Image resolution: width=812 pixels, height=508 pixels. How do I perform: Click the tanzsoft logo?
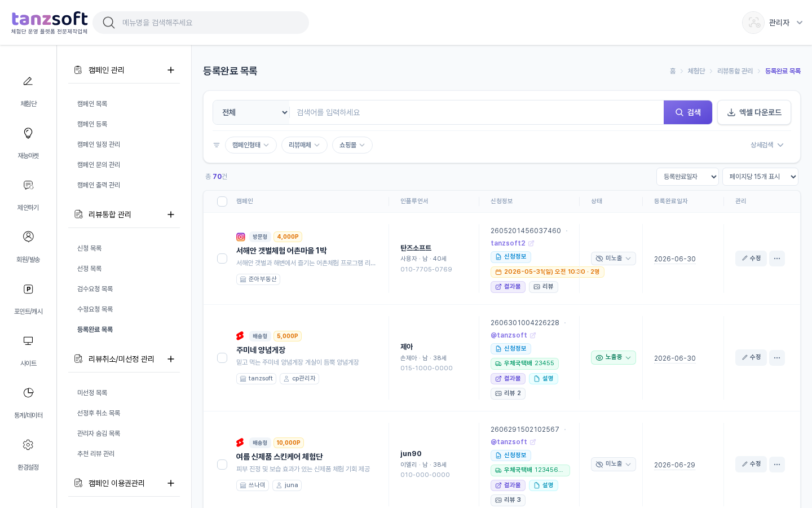coord(50,23)
